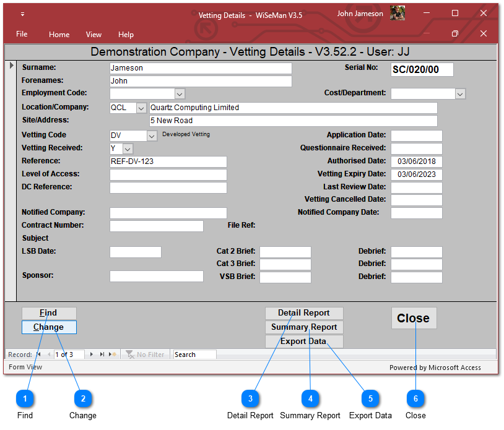Open the Cost/Department dropdown
The width and height of the screenshot is (504, 430).
(460, 94)
